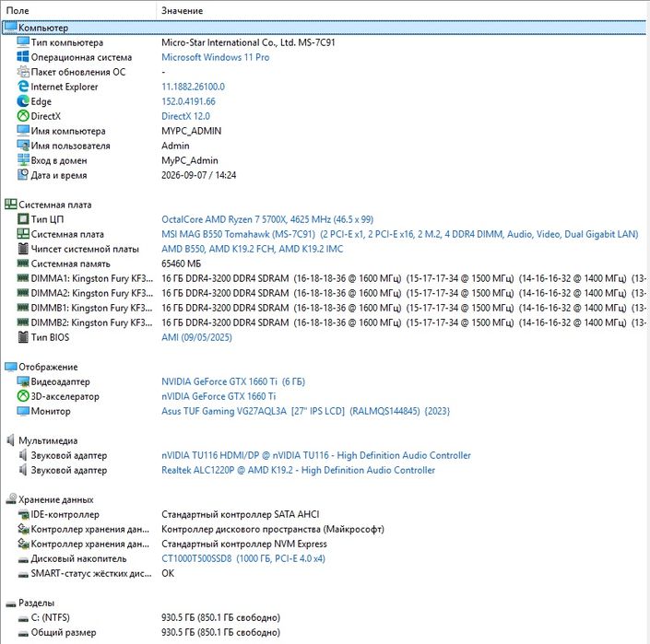The height and width of the screenshot is (644, 650).
Task: Click the SMART-статус drive icon
Action: point(23,574)
